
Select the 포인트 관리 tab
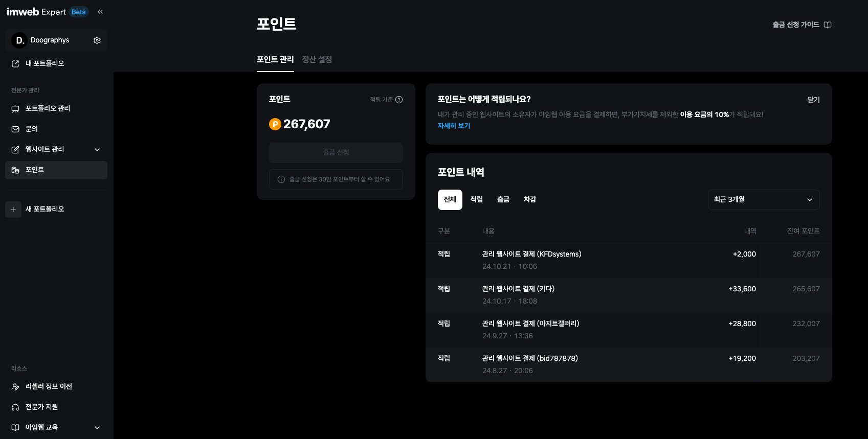[275, 60]
